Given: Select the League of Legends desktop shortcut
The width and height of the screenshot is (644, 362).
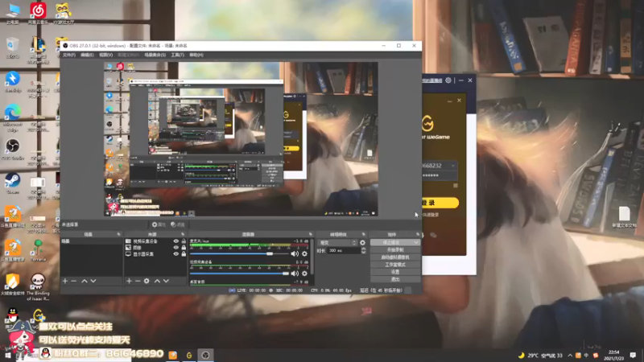Looking at the screenshot, I should [x=38, y=50].
